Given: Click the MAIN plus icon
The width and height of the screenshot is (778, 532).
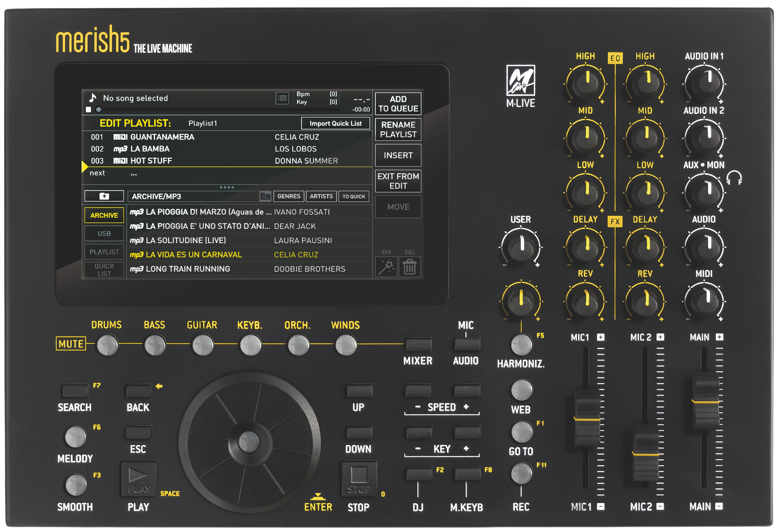Looking at the screenshot, I should (x=719, y=337).
